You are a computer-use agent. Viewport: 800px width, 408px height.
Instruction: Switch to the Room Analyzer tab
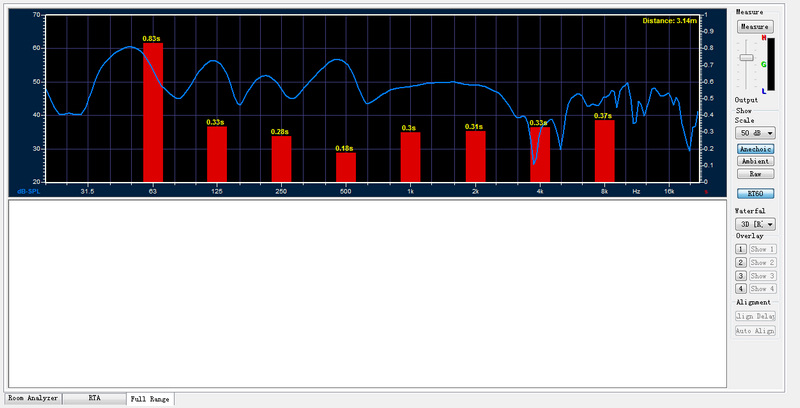pos(33,398)
